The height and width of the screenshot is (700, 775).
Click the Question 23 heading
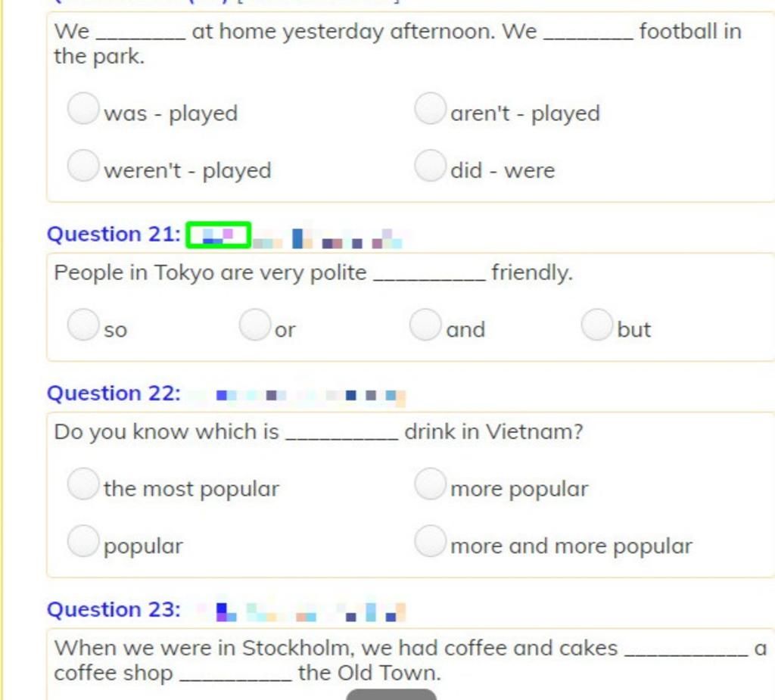(114, 609)
